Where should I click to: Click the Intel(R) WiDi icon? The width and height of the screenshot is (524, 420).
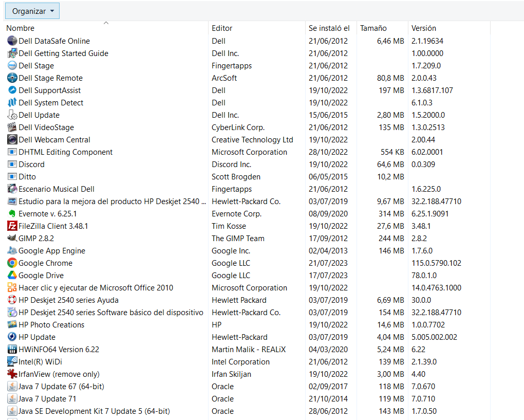click(12, 362)
